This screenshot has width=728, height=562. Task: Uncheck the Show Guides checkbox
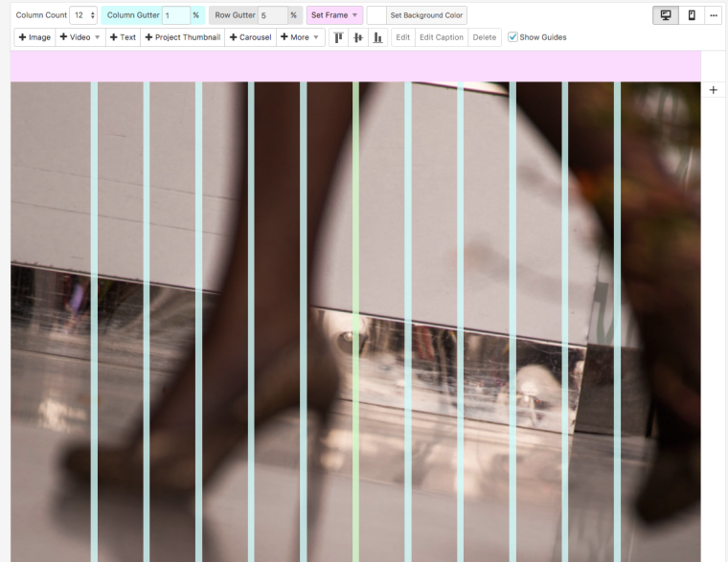(x=513, y=37)
